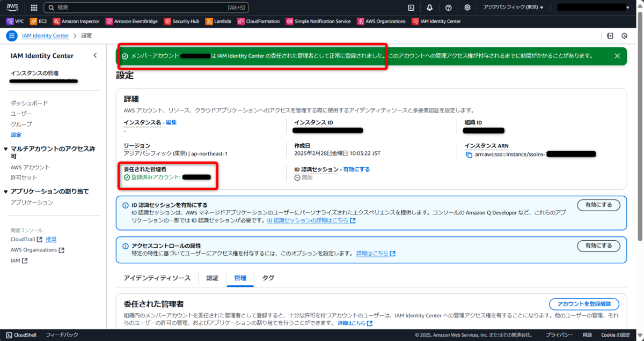Image resolution: width=644 pixels, height=341 pixels.
Task: Open Lambda favorite shortcut
Action: click(x=218, y=21)
